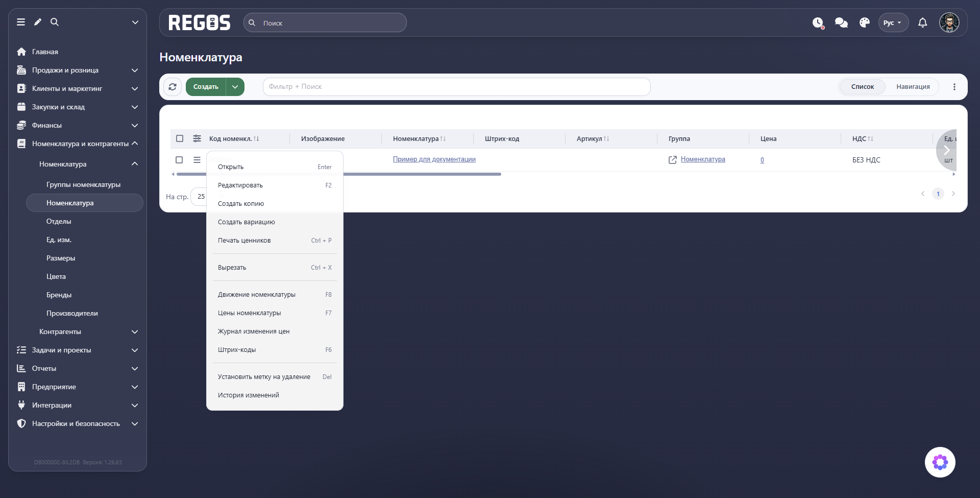The image size is (980, 498).
Task: Open the color palette theme icon
Action: click(865, 22)
